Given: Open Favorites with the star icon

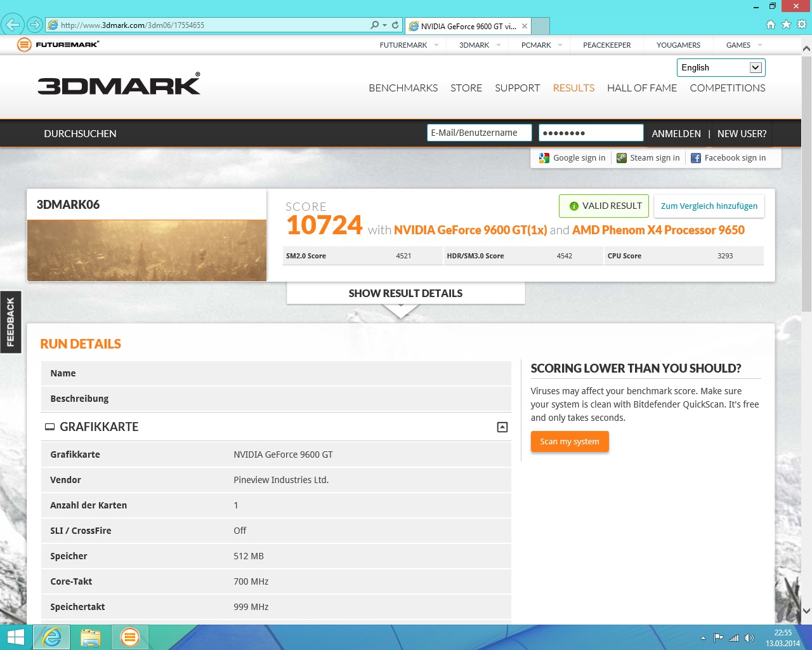Looking at the screenshot, I should [786, 25].
